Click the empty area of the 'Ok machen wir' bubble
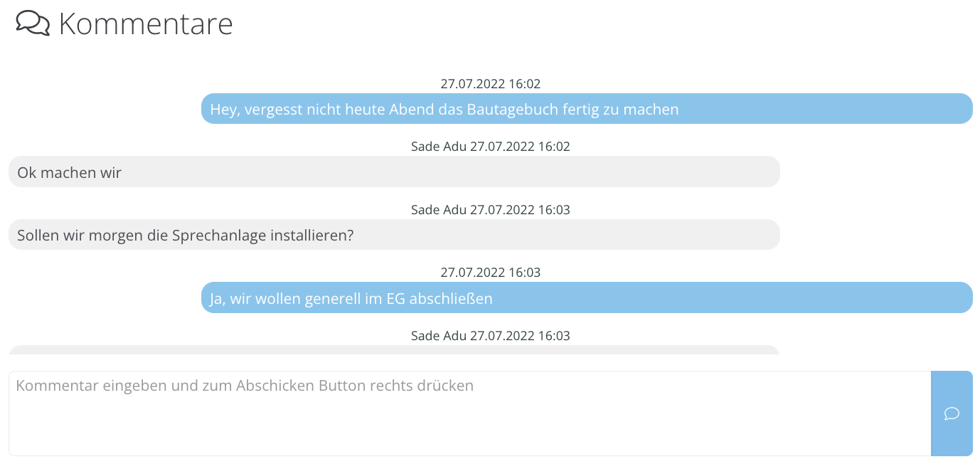The image size is (980, 474). [455, 172]
